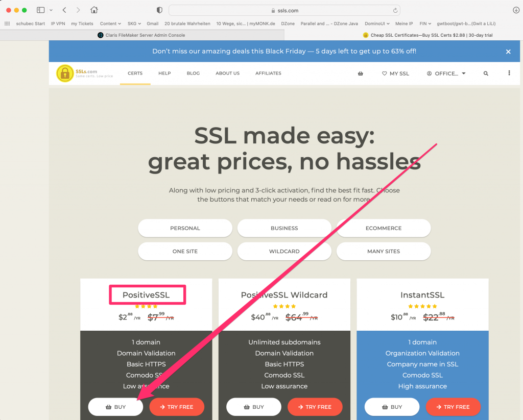Click the InstantSSL star rating
523x420 pixels.
click(x=422, y=306)
